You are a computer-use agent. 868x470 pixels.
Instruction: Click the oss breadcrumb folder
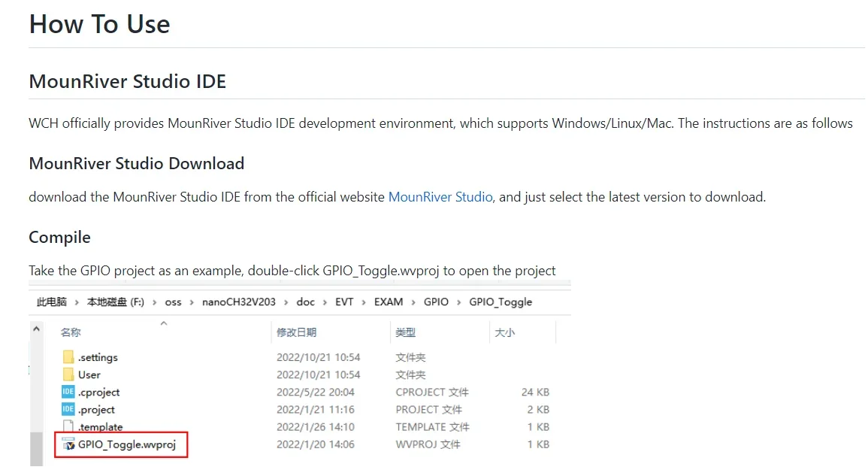173,302
